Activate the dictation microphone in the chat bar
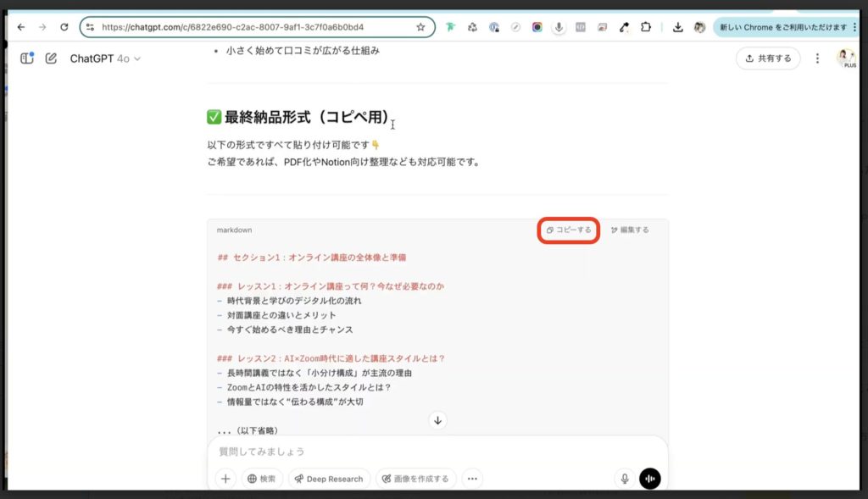Viewport: 868px width, 499px height. [624, 479]
